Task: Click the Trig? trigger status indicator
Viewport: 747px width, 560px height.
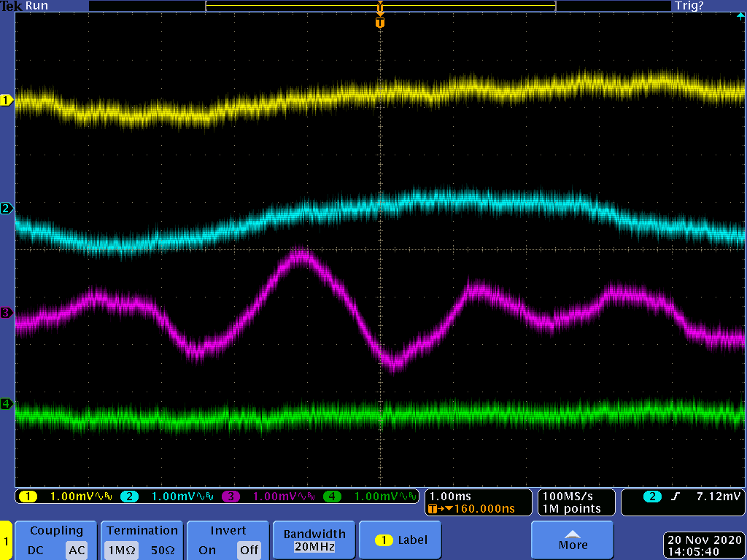Action: (689, 6)
